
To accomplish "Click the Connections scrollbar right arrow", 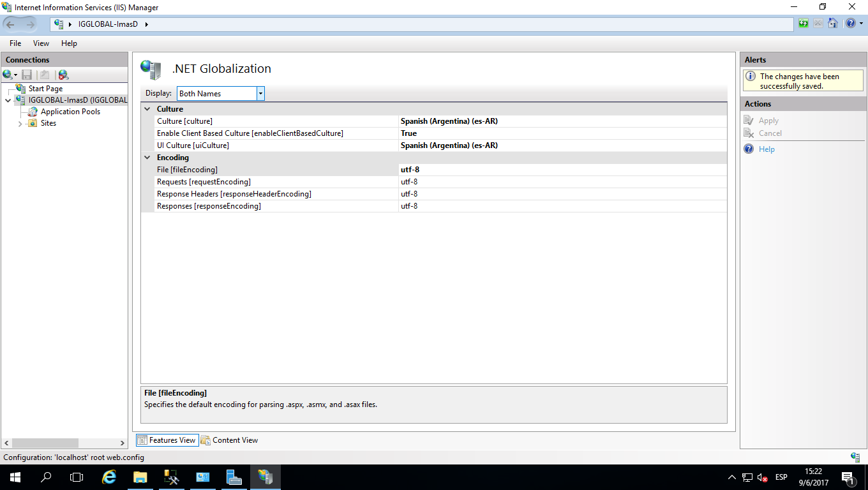I will [123, 443].
